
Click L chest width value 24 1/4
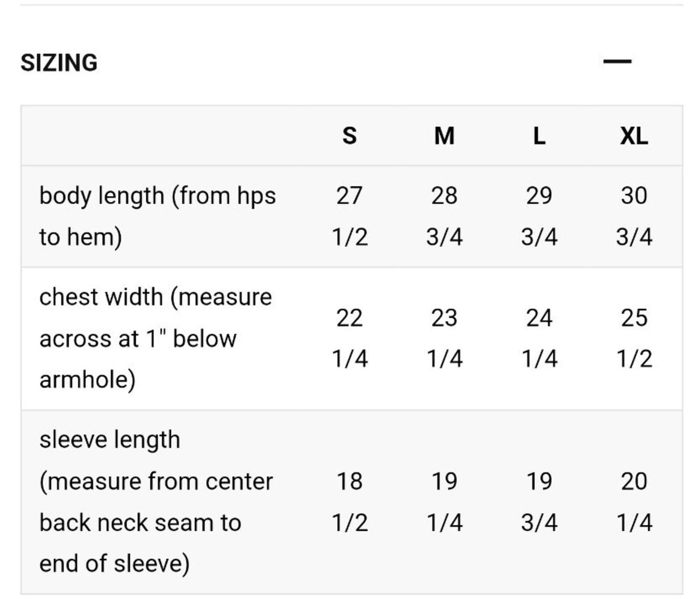539,338
